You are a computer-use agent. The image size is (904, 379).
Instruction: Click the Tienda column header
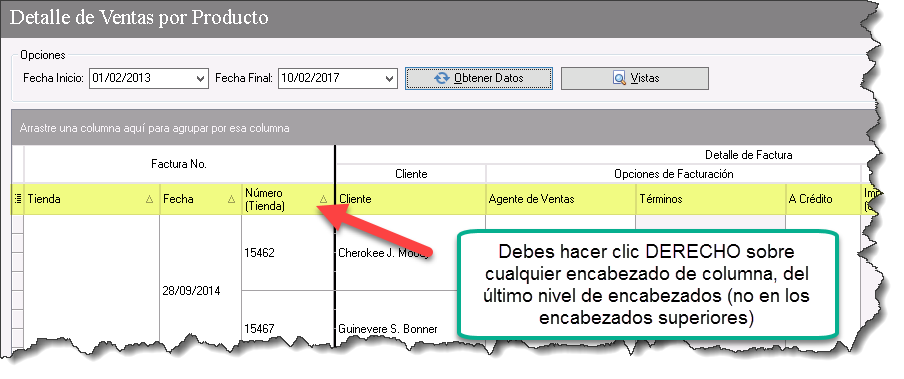tap(92, 199)
